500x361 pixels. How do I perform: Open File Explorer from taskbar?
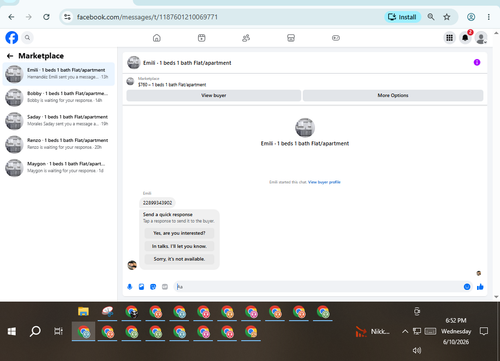pyautogui.click(x=83, y=312)
